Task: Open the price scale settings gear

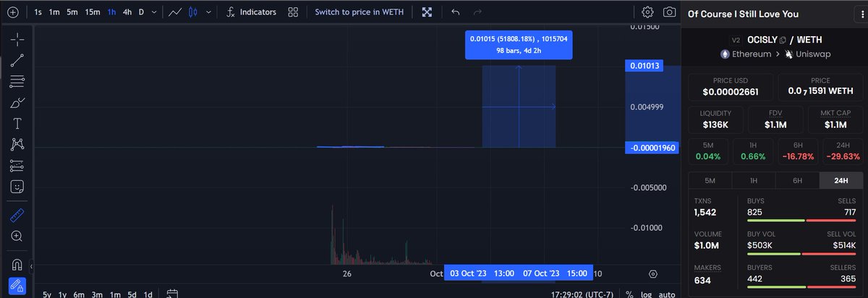Action: click(x=653, y=274)
